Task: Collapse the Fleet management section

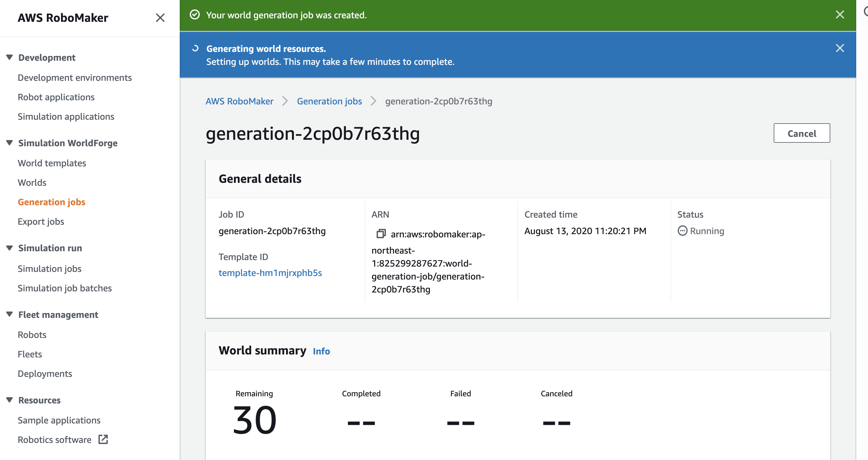Action: (9, 314)
